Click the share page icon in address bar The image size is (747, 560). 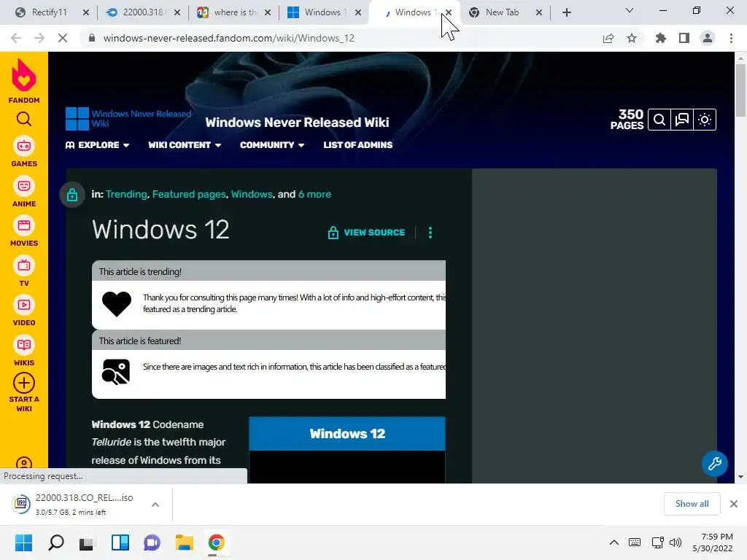(x=608, y=38)
